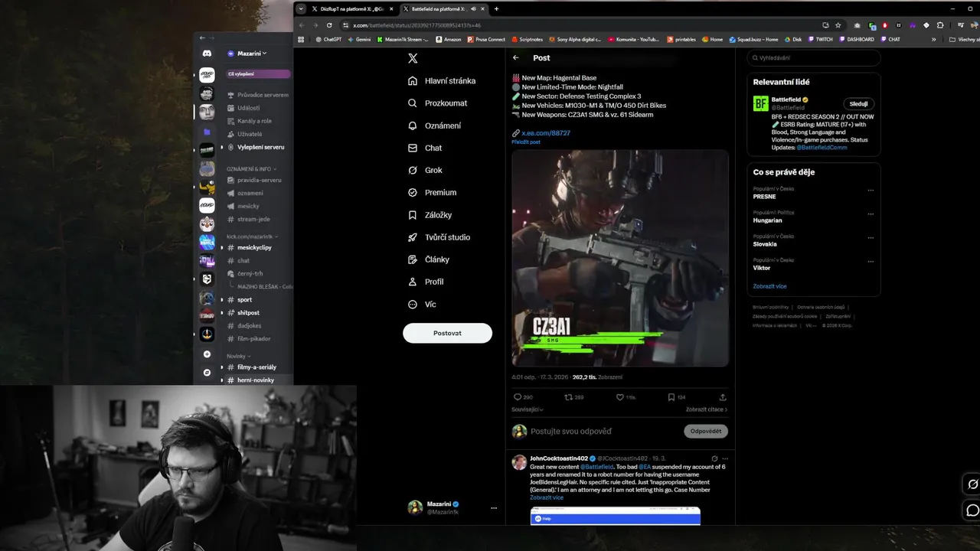Click Zobrazit citace link

[x=706, y=409]
